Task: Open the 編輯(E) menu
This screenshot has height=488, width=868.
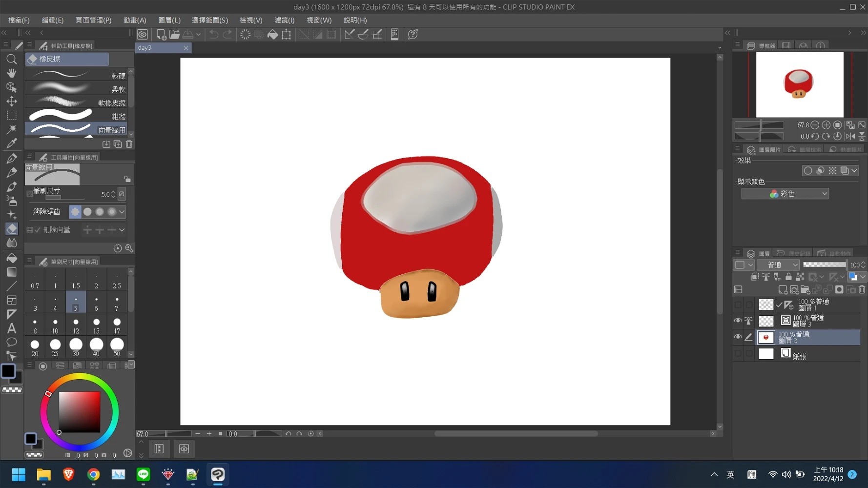Action: point(53,20)
